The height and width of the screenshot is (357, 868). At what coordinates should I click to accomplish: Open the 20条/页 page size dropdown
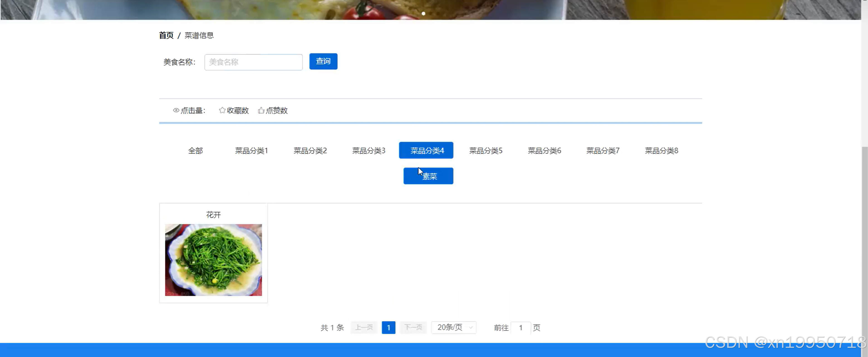453,328
